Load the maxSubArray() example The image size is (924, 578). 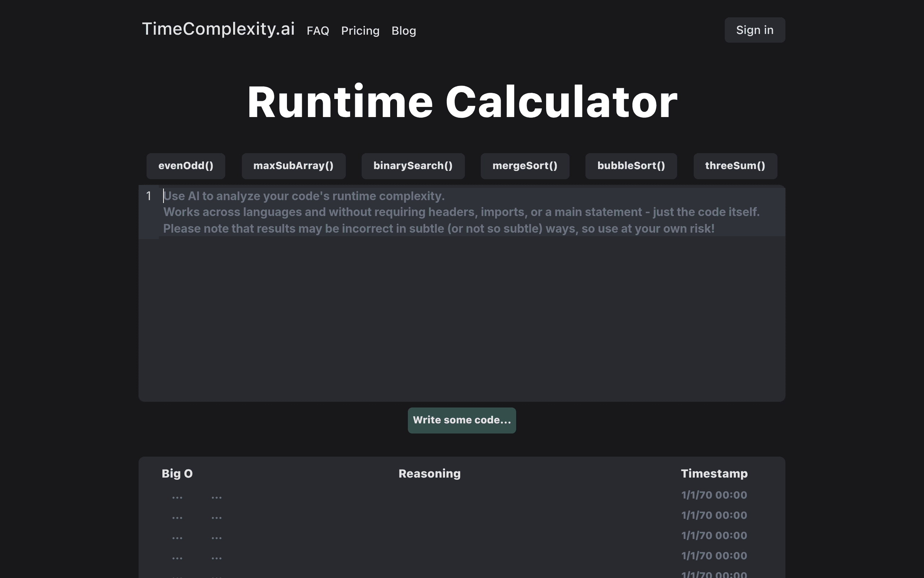pos(293,166)
